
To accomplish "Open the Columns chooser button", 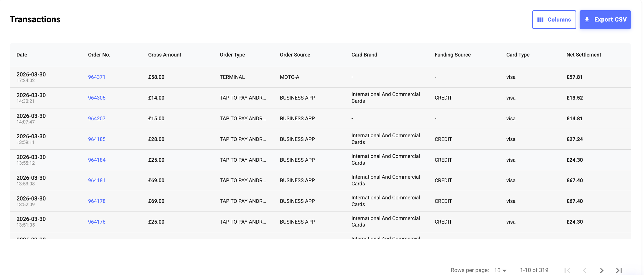I will [554, 20].
